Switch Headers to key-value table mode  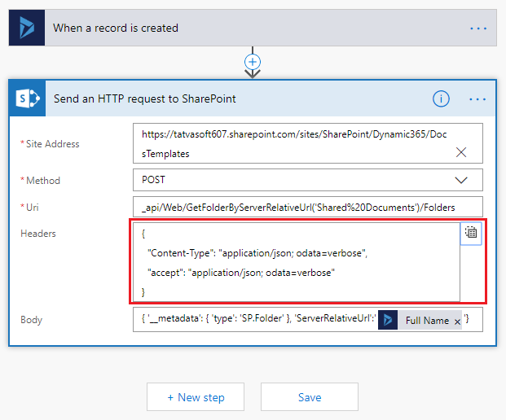point(471,233)
